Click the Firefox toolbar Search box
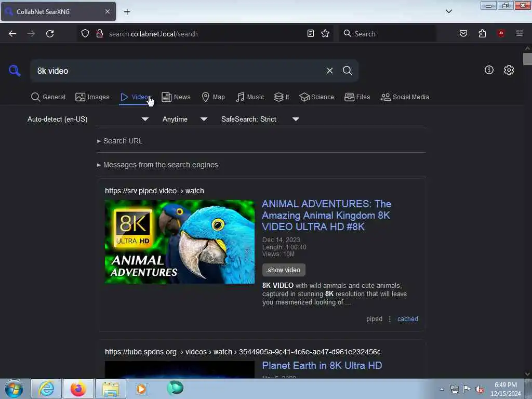This screenshot has width=532, height=399. point(387,34)
